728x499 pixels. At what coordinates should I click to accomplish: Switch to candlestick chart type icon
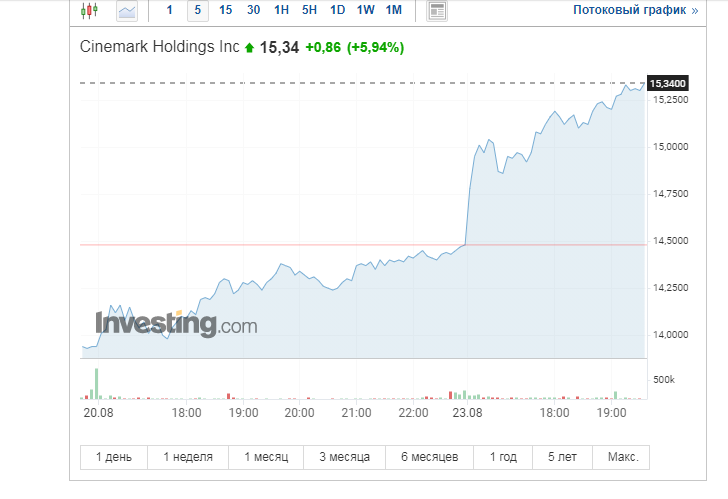pos(89,10)
